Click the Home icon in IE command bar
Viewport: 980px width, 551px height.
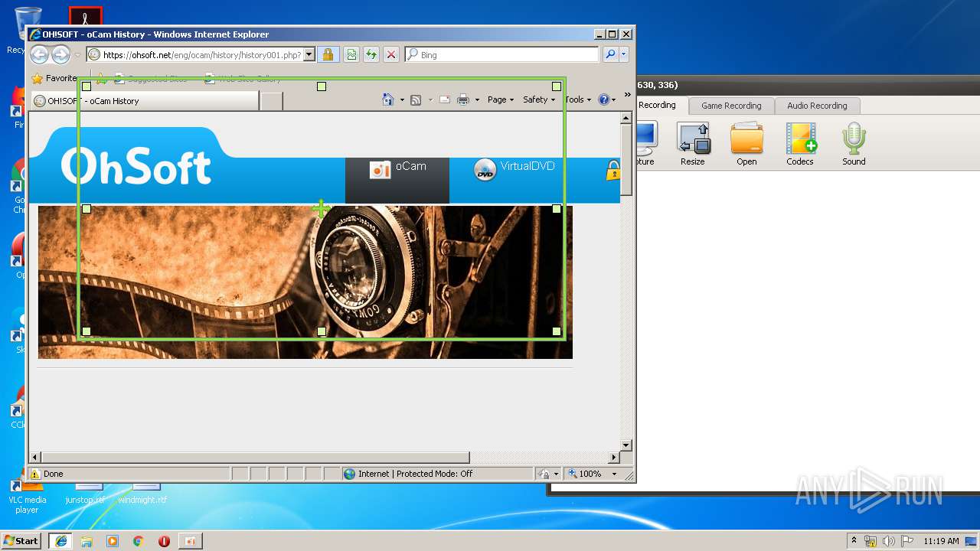pos(388,99)
